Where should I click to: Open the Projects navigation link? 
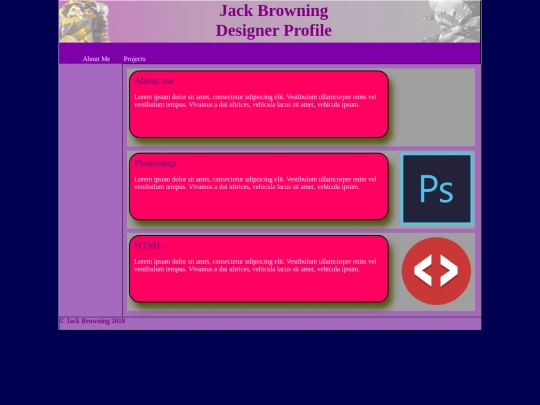pos(134,59)
